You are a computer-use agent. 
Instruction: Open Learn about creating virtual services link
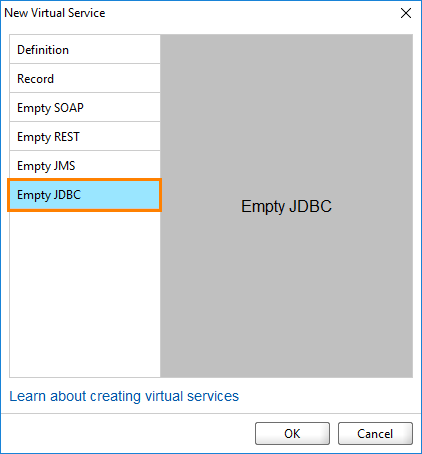point(124,396)
